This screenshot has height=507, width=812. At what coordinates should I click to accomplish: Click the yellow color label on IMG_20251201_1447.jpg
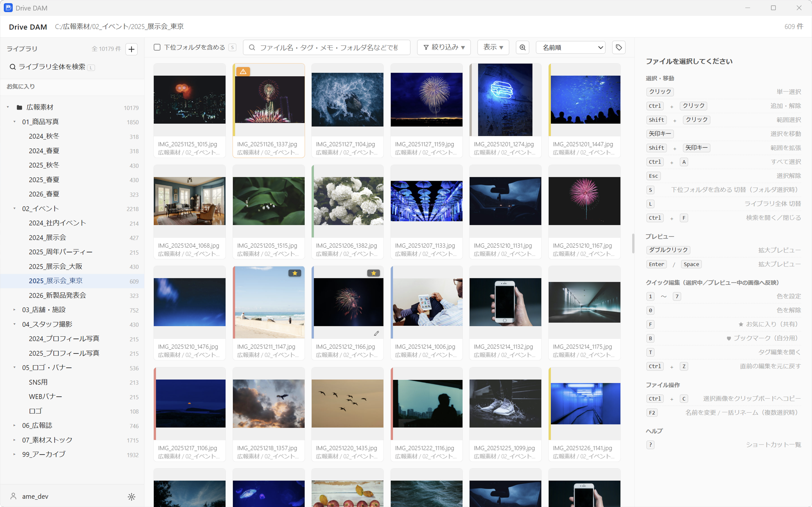coord(550,99)
